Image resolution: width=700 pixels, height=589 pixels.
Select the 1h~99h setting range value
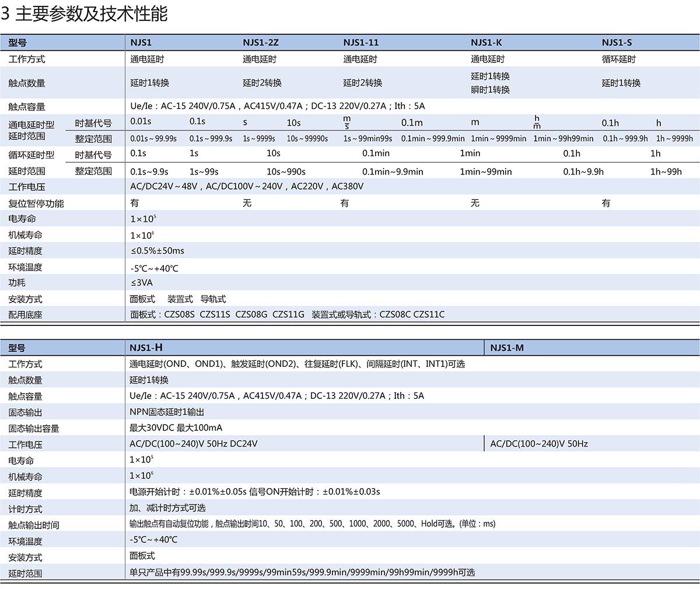tap(666, 171)
